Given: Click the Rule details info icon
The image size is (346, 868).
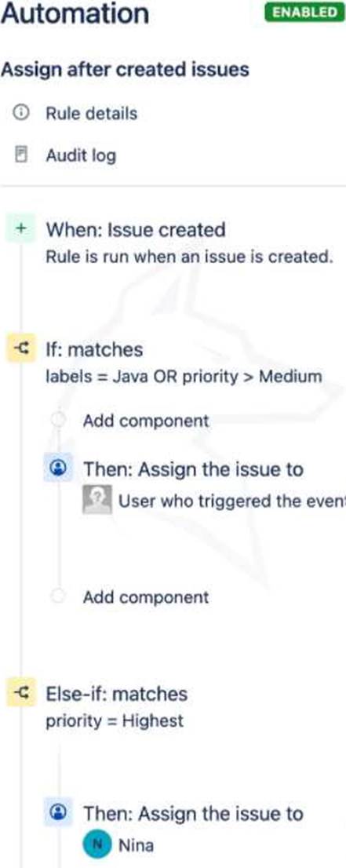Looking at the screenshot, I should [21, 114].
